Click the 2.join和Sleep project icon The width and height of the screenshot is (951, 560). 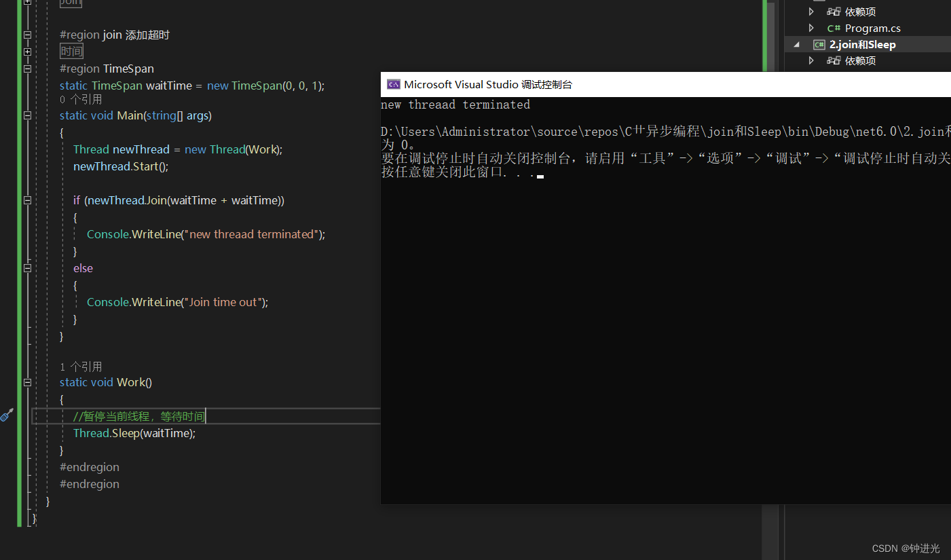tap(819, 45)
